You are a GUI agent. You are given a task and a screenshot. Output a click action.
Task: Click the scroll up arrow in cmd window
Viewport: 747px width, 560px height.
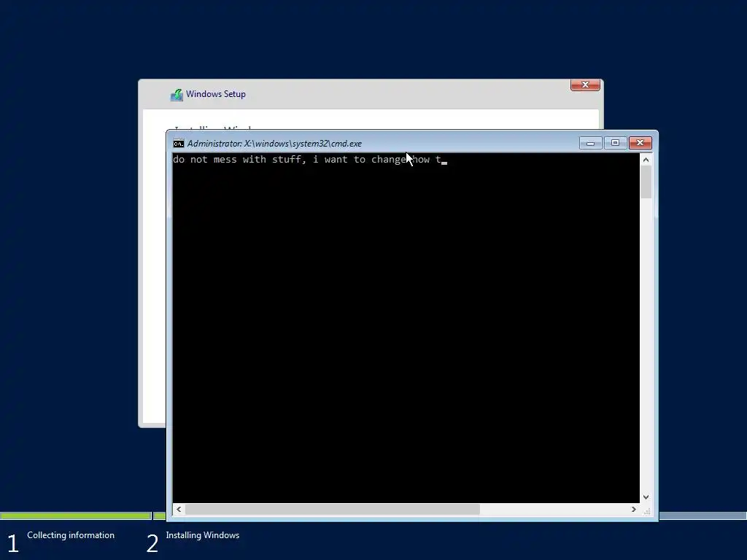[646, 160]
